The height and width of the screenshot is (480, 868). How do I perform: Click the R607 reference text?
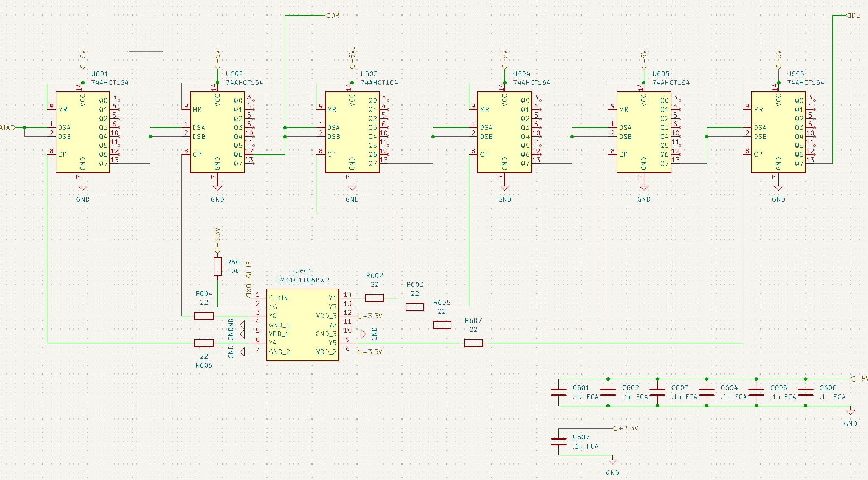[473, 321]
